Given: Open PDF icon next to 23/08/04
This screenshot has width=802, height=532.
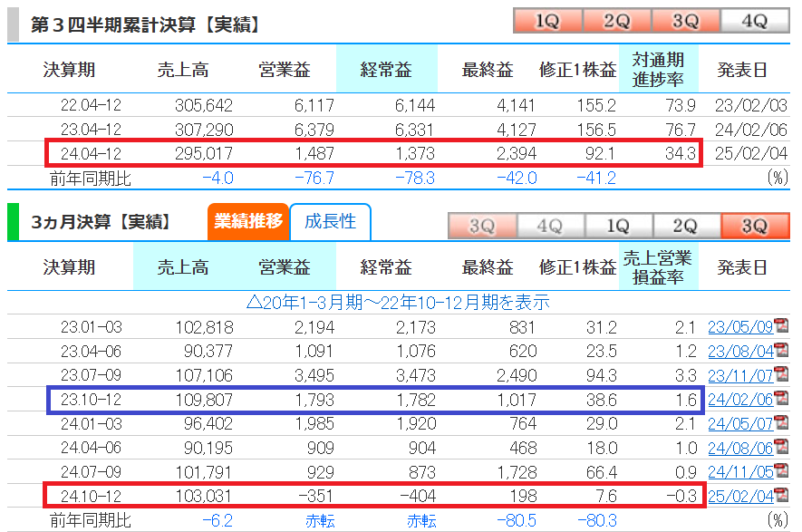Looking at the screenshot, I should [781, 350].
